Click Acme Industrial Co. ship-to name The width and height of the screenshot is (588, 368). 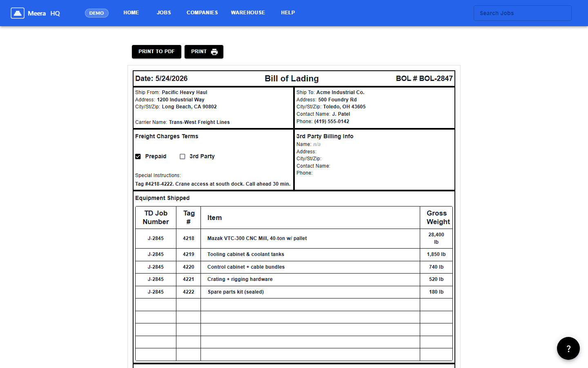pos(341,92)
